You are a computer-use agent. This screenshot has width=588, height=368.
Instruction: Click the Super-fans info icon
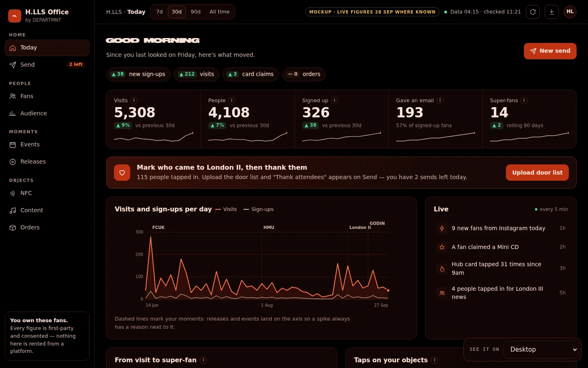[524, 101]
